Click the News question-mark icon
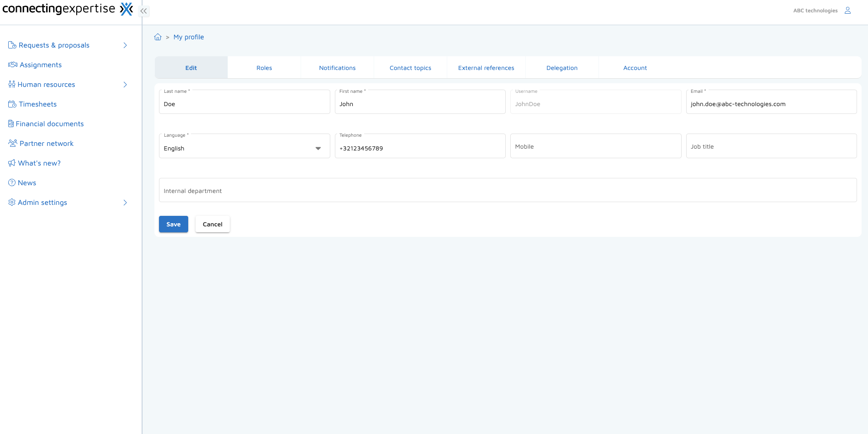The width and height of the screenshot is (868, 434). pos(12,183)
